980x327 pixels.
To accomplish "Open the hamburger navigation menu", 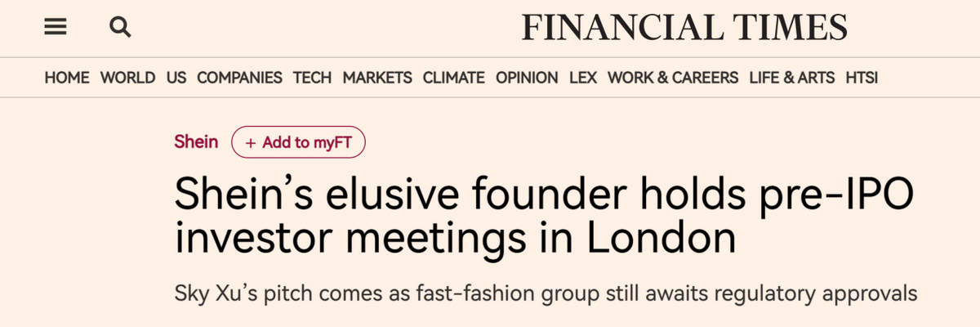I will point(55,28).
